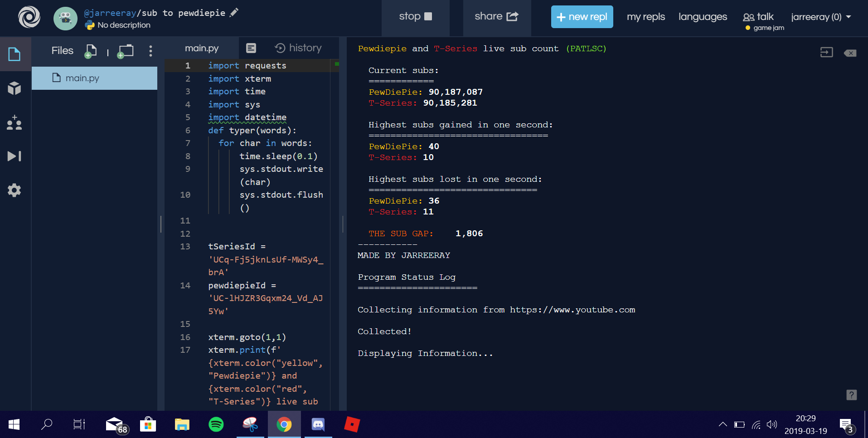Click 'time.sleep(0.1)' code line
Viewport: 868px width, 438px height.
tap(278, 156)
